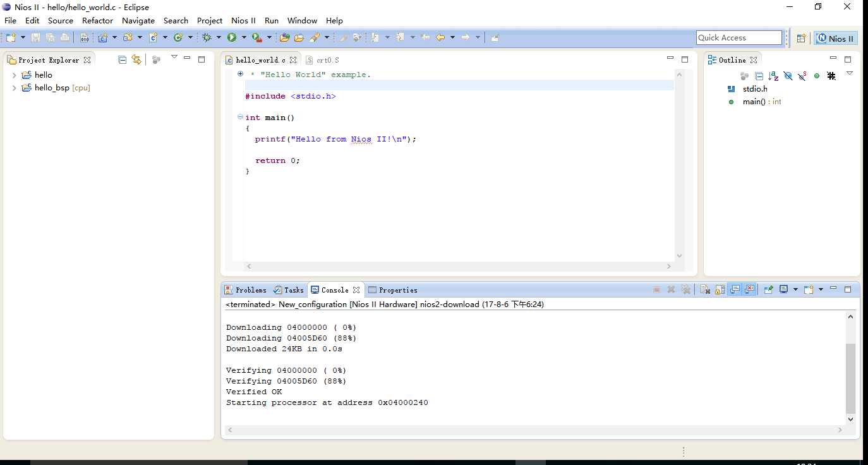The height and width of the screenshot is (465, 868).
Task: Click the Open Console icon
Action: [809, 289]
